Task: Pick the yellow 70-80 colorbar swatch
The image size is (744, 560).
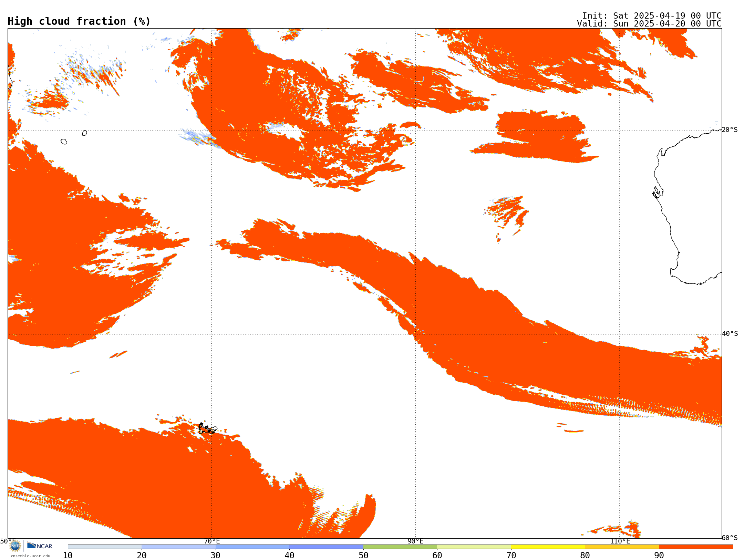Action: 548,547
